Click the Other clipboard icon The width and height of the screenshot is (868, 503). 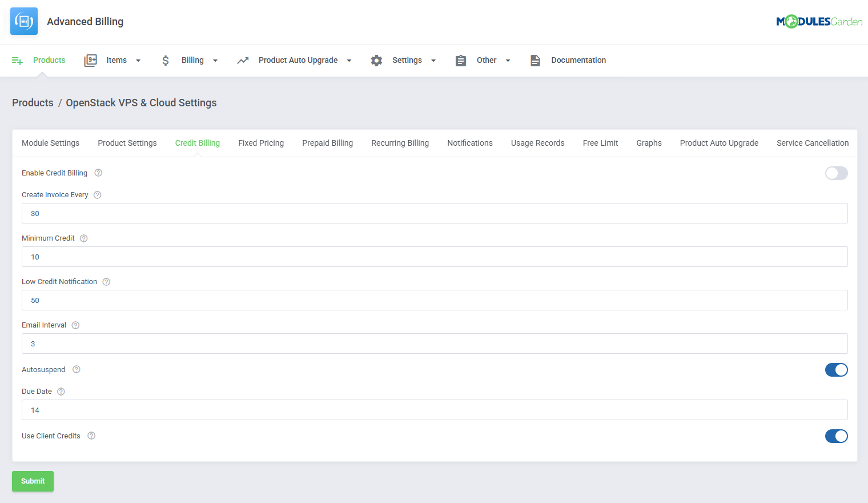(461, 60)
